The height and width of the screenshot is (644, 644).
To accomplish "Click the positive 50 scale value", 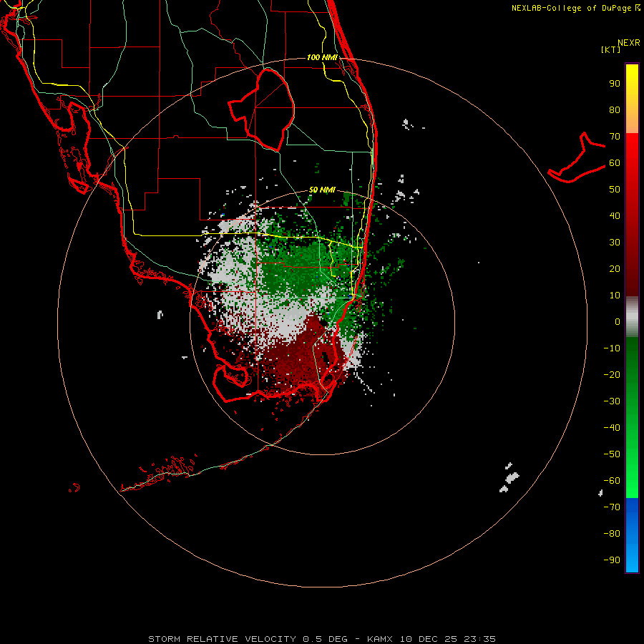I will point(615,190).
